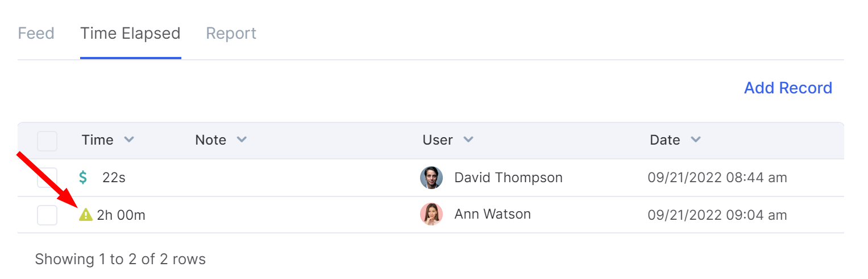Select the Time Elapsed tab
Image resolution: width=868 pixels, height=279 pixels.
[130, 34]
